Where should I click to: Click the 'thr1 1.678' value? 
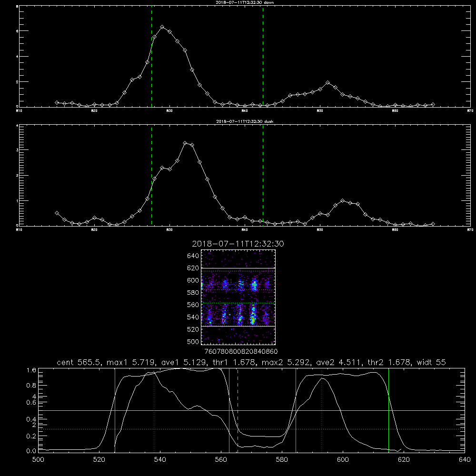coord(234,362)
